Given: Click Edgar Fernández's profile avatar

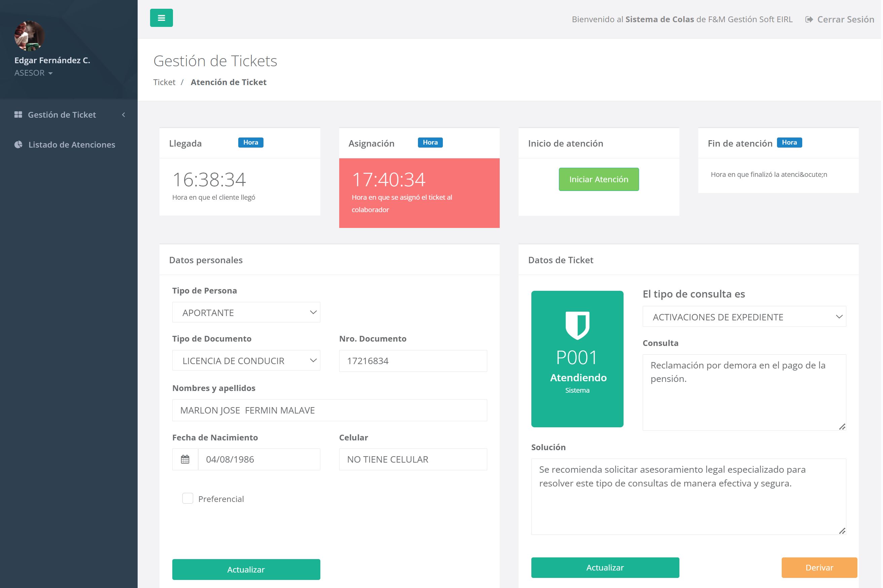Looking at the screenshot, I should [29, 36].
